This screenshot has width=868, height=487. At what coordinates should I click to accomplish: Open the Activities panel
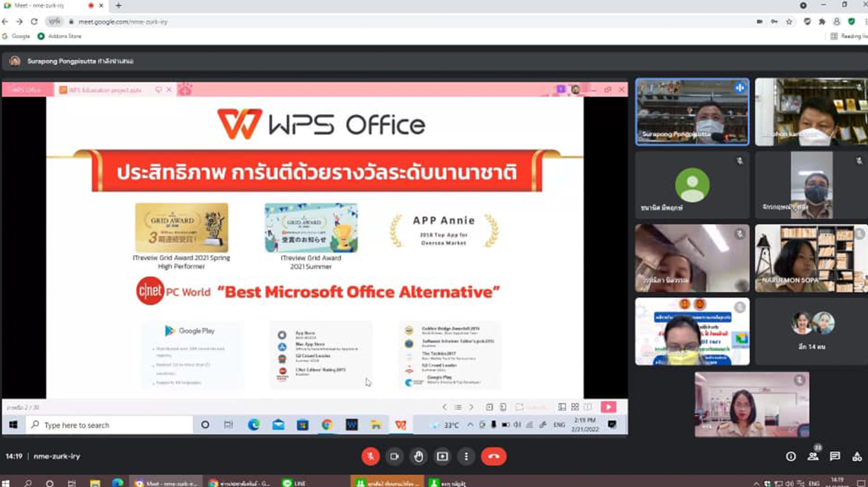(857, 457)
